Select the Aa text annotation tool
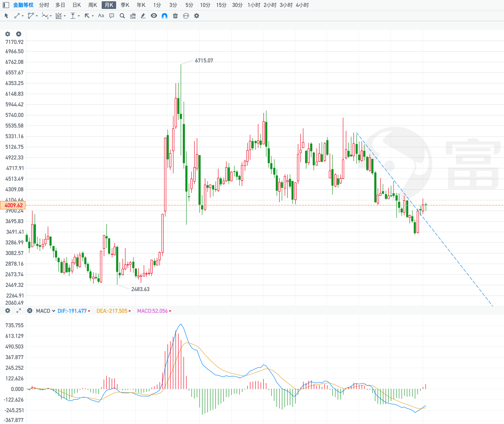This screenshot has height=424, width=504. [101, 16]
